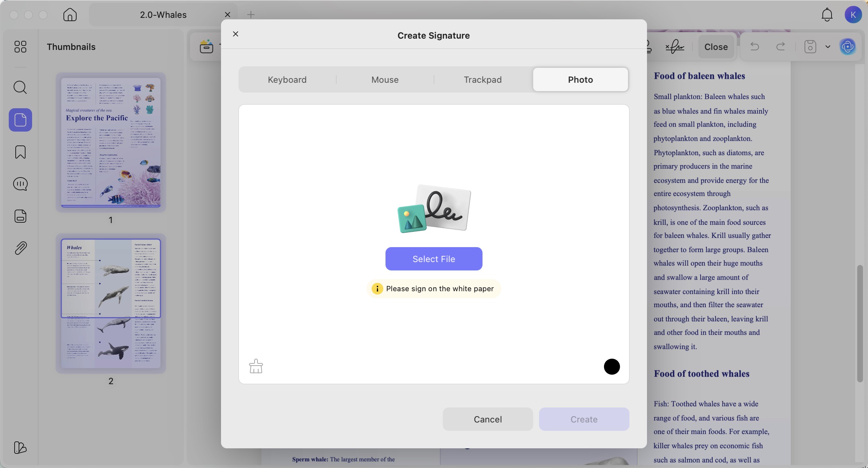This screenshot has height=468, width=868.
Task: Click the redo arrow
Action: click(781, 47)
